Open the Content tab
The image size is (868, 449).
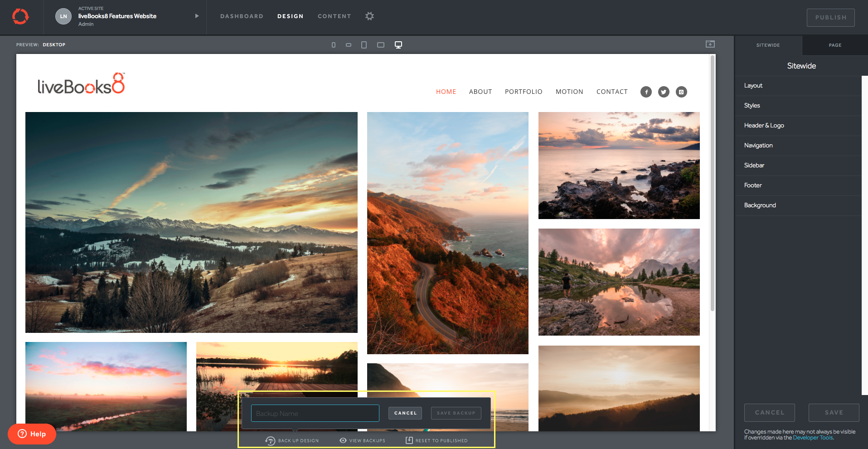click(x=334, y=16)
